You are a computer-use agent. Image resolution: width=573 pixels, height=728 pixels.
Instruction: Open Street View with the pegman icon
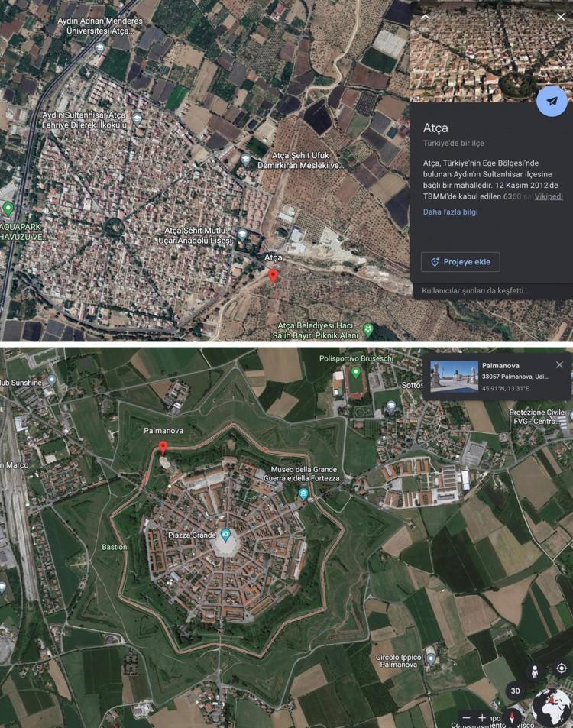(x=535, y=671)
